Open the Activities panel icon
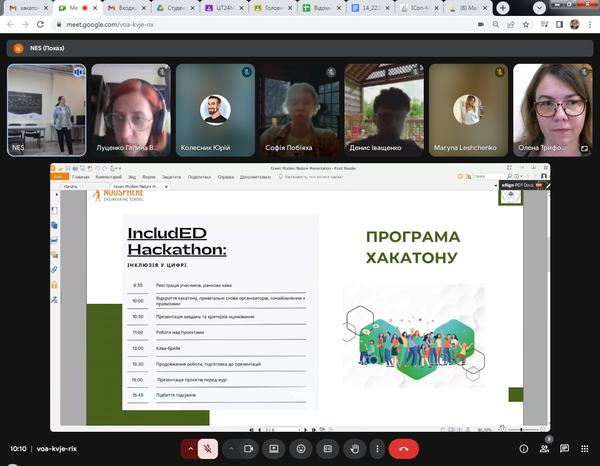Image resolution: width=600 pixels, height=466 pixels. [585, 449]
